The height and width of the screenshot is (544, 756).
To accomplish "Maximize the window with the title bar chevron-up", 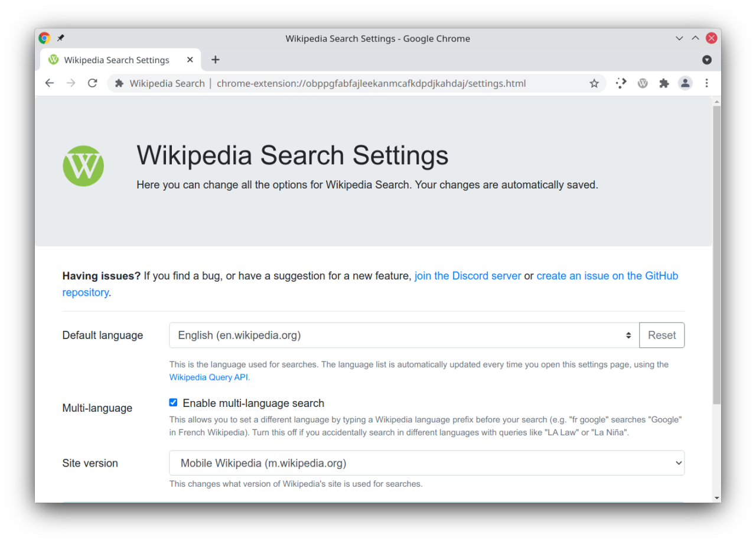I will coord(695,38).
